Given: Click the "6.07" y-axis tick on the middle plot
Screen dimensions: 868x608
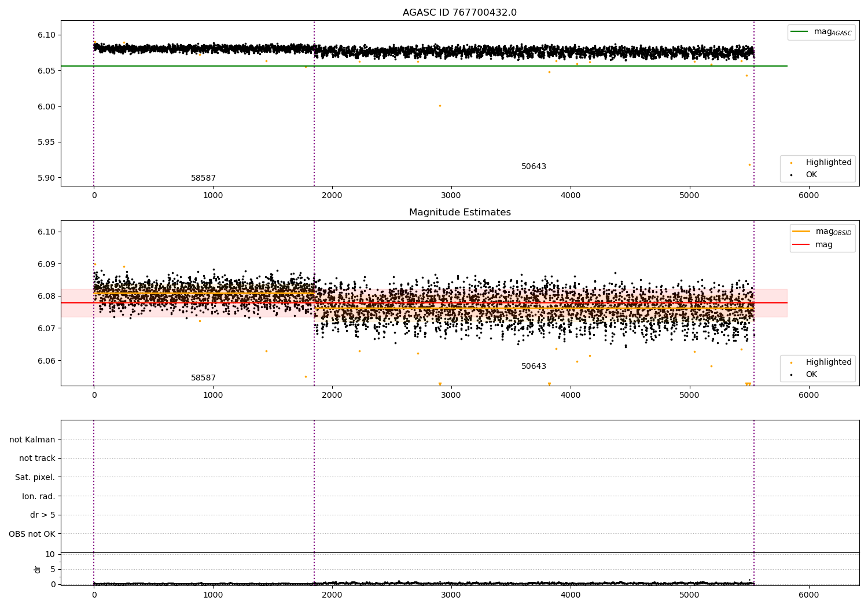Looking at the screenshot, I should pyautogui.click(x=47, y=328).
